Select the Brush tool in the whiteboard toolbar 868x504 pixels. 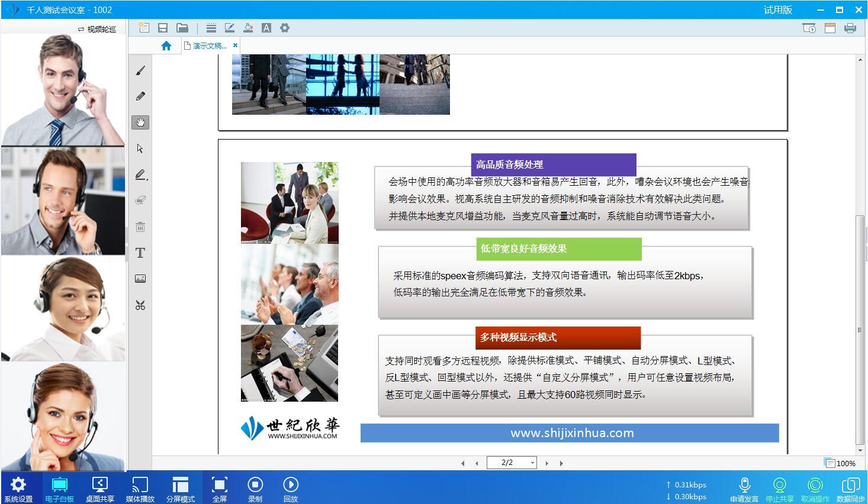(140, 70)
